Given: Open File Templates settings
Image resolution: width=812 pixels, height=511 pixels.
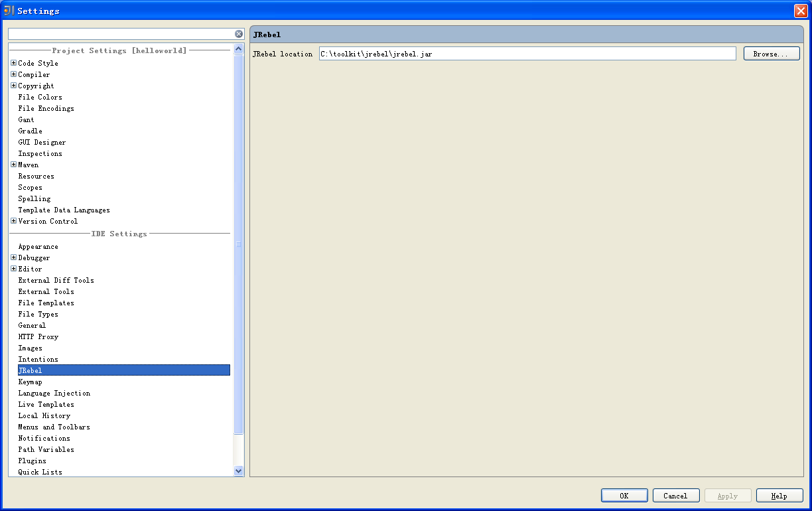Looking at the screenshot, I should click(46, 303).
